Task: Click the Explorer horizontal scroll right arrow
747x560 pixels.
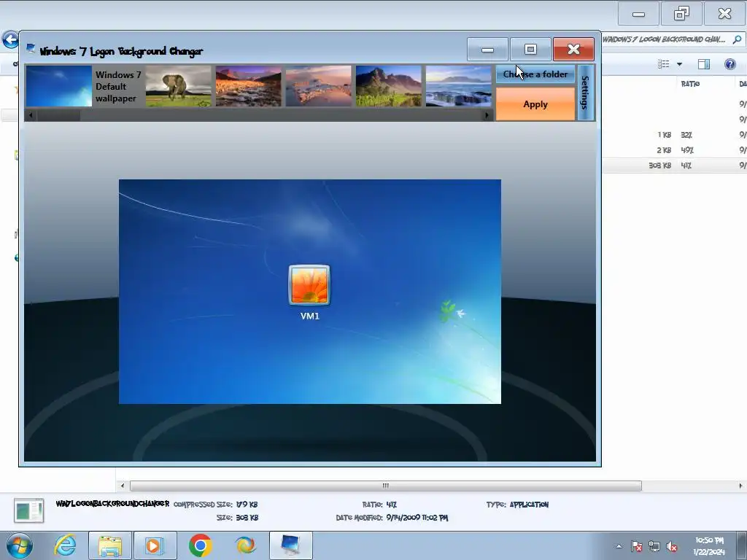Action: click(x=740, y=486)
